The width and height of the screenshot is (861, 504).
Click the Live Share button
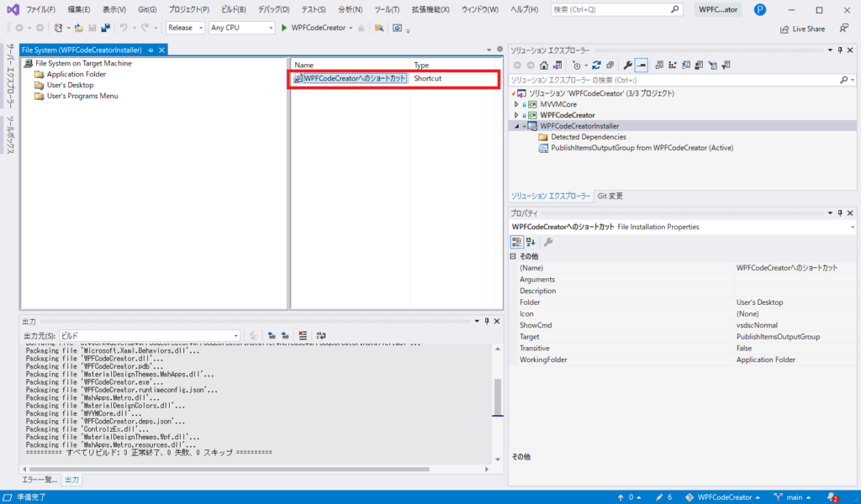pos(803,29)
